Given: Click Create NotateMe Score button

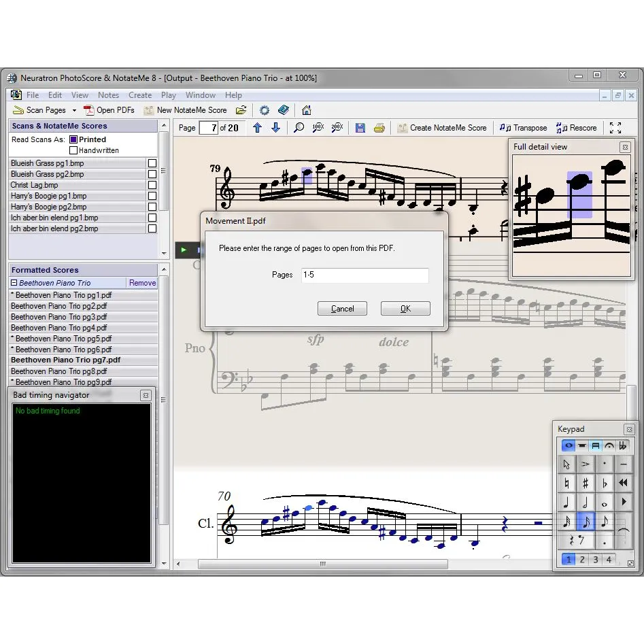Looking at the screenshot, I should pyautogui.click(x=442, y=128).
